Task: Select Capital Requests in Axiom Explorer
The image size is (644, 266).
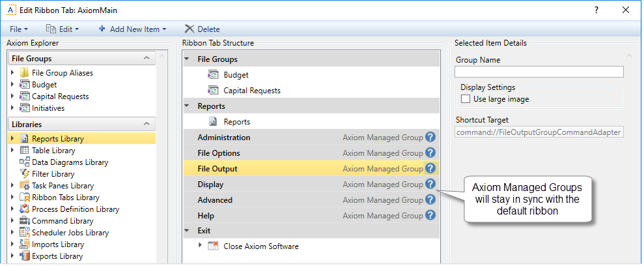Action: [60, 96]
